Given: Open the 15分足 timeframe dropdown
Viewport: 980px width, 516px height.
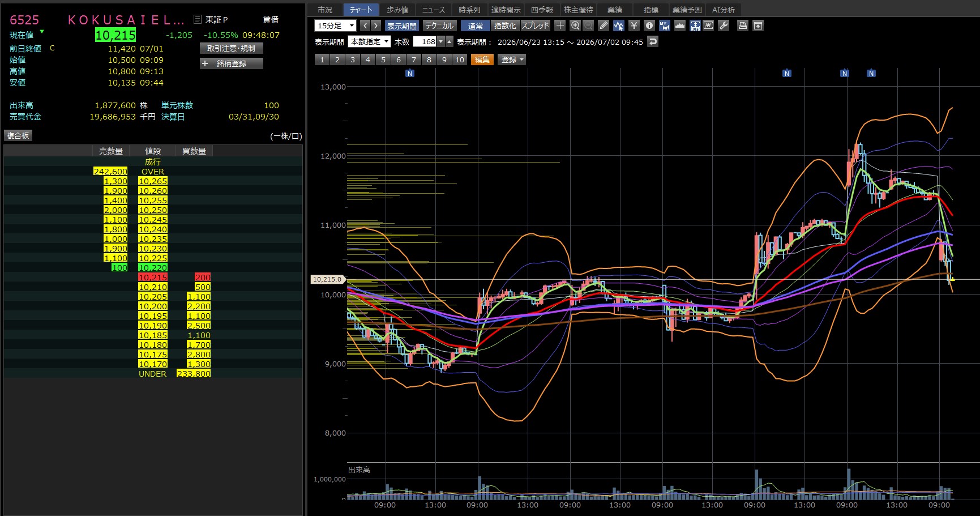Looking at the screenshot, I should (335, 25).
